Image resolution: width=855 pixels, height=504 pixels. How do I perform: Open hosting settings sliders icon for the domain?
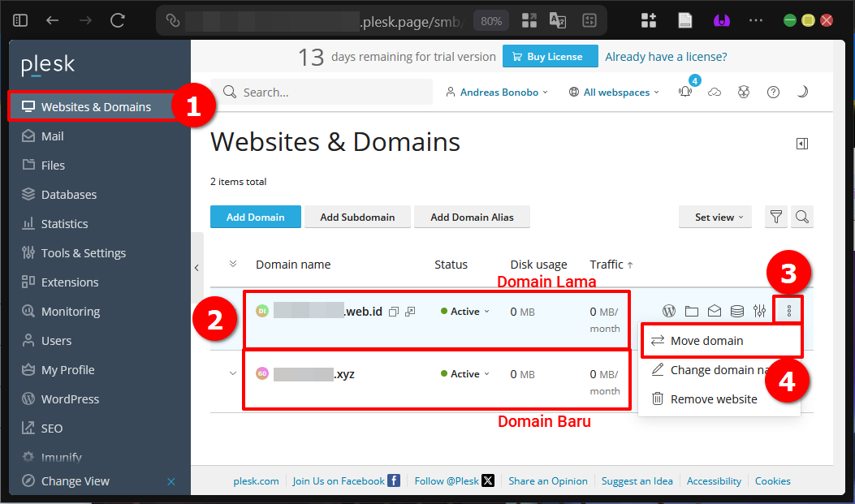click(x=759, y=310)
